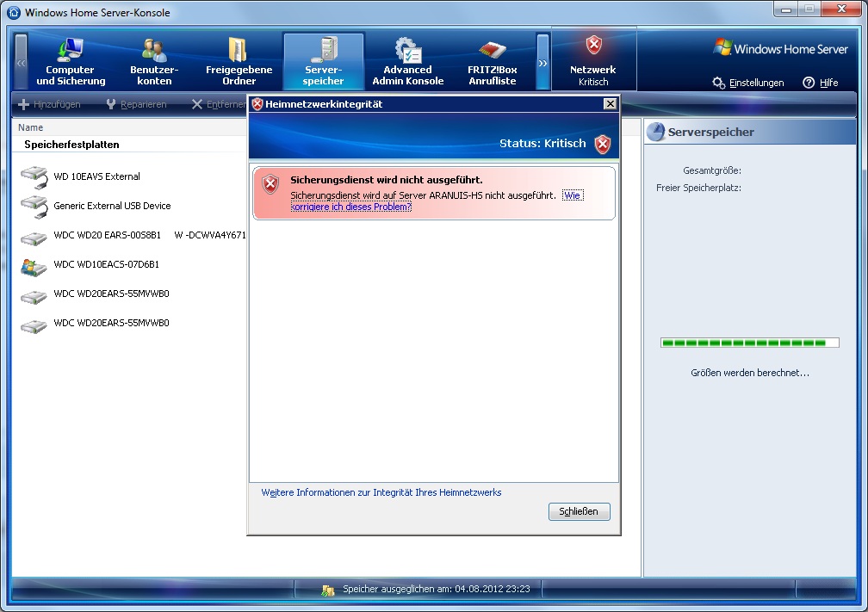Click Reparieren in the toolbar
This screenshot has width=868, height=612.
pos(136,104)
